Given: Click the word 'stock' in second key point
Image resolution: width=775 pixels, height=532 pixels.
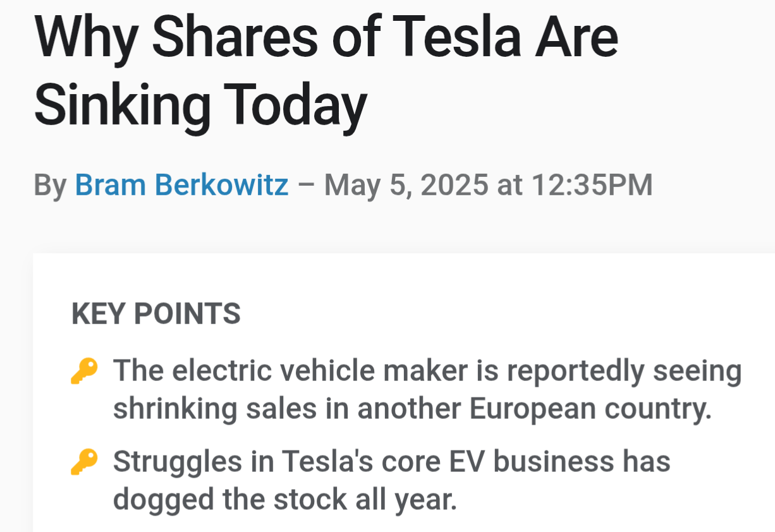Looking at the screenshot, I should [310, 499].
